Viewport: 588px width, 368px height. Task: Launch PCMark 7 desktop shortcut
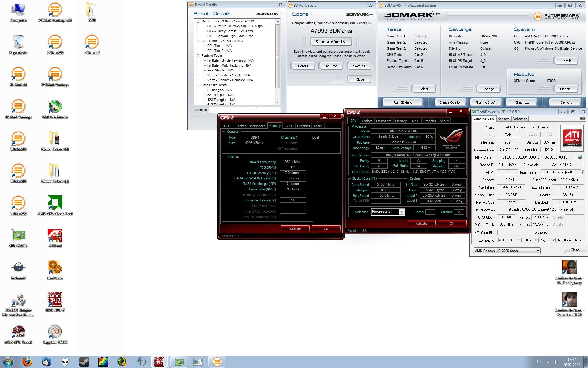[92, 45]
